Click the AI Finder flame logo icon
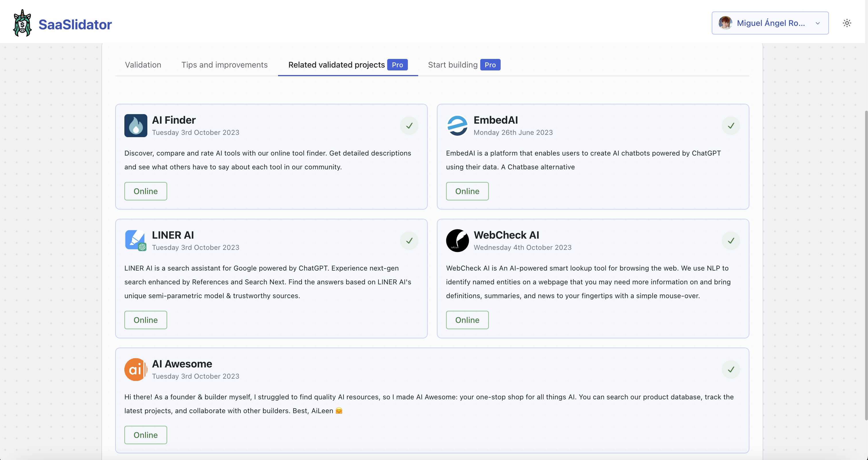The width and height of the screenshot is (868, 460). pyautogui.click(x=136, y=125)
